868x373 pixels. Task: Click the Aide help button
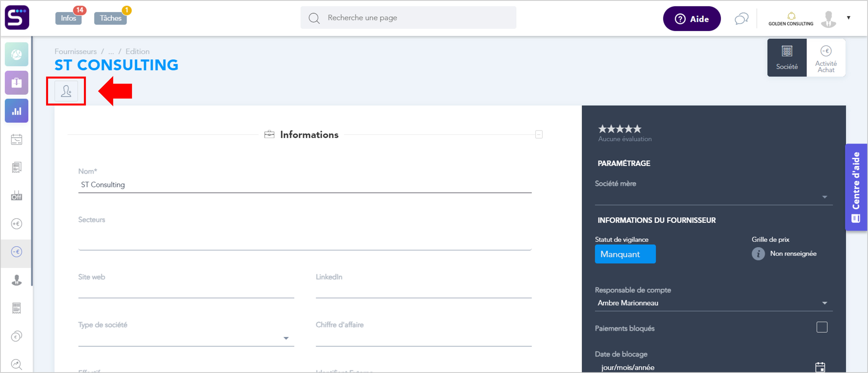(692, 19)
